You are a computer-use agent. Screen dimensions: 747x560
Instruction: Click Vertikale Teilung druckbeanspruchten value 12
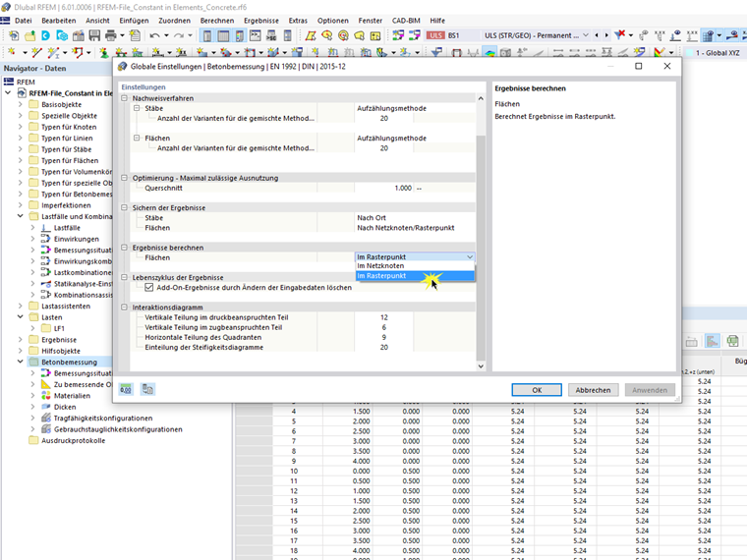[384, 317]
